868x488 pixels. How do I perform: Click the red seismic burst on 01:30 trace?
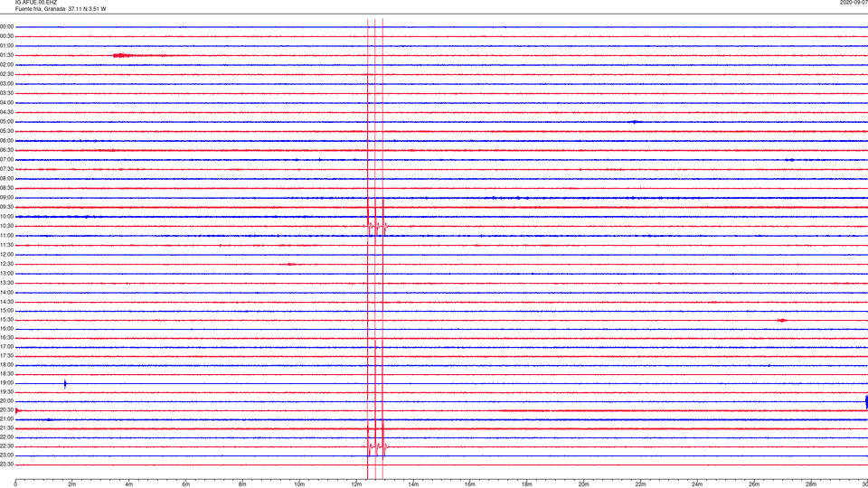tap(125, 55)
